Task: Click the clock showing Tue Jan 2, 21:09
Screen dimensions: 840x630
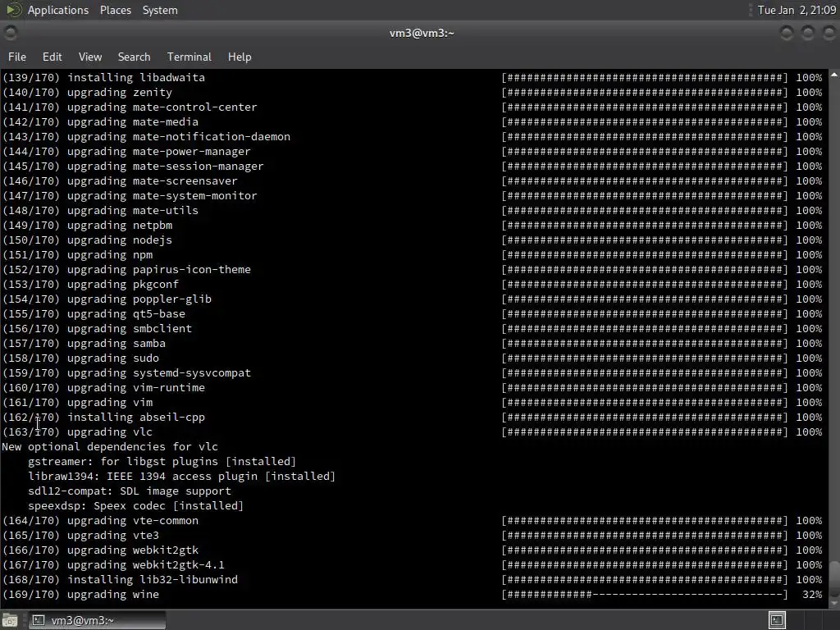Action: coord(797,10)
